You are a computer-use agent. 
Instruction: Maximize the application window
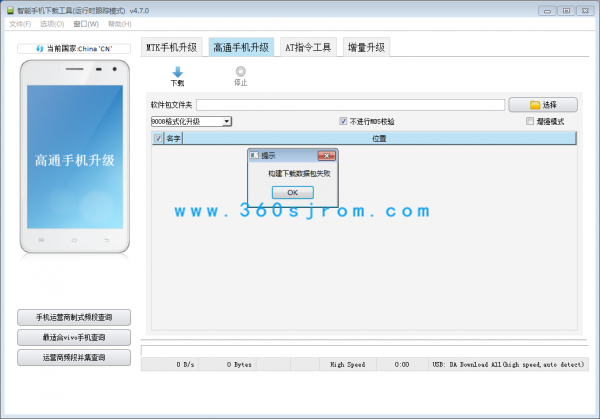click(566, 11)
